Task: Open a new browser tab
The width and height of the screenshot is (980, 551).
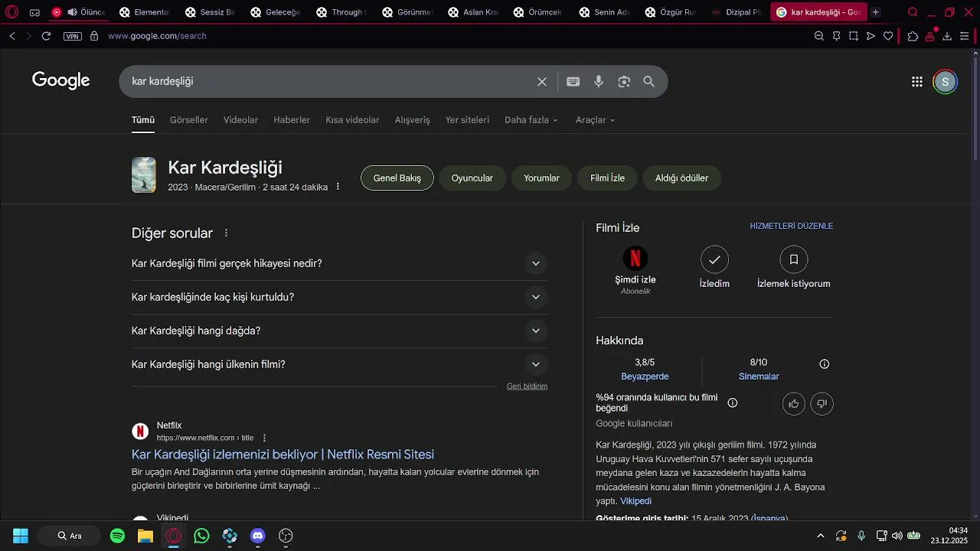Action: (x=876, y=12)
